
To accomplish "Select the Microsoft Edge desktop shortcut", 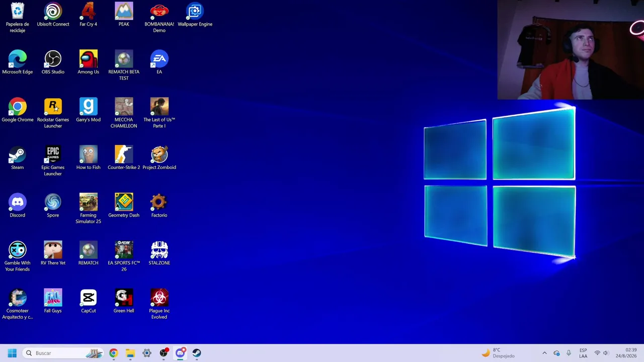I will pyautogui.click(x=17, y=63).
